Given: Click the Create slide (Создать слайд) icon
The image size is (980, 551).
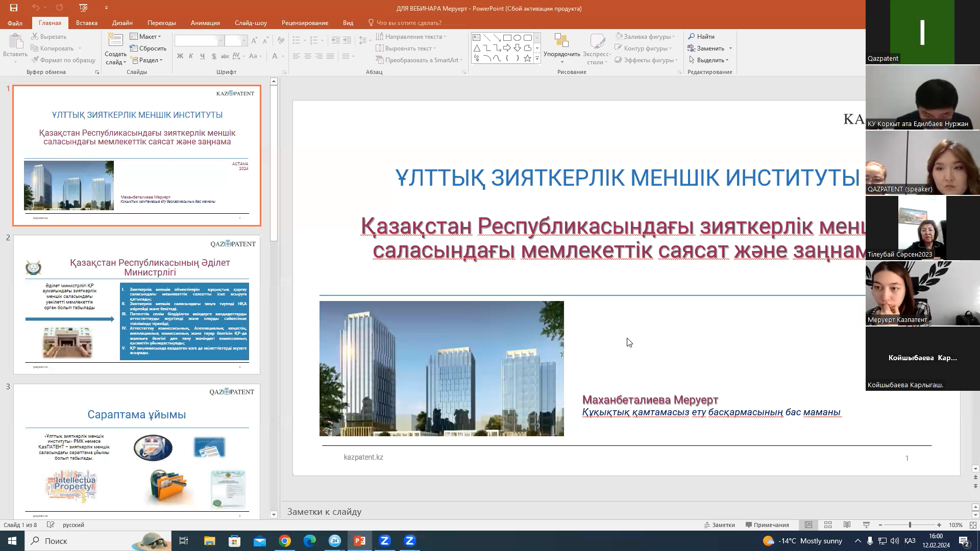Looking at the screenshot, I should (x=115, y=41).
